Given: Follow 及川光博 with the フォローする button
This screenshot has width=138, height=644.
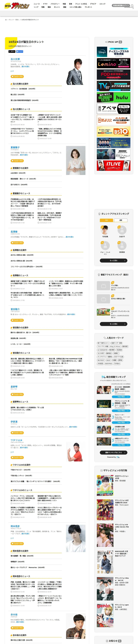Looking at the screenshot, I should 17,77.
